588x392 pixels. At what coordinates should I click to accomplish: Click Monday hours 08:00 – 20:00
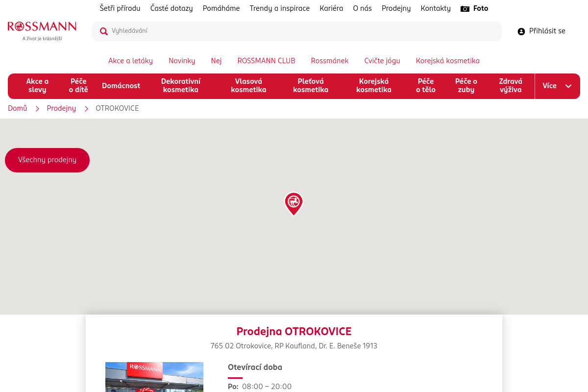pos(267,387)
